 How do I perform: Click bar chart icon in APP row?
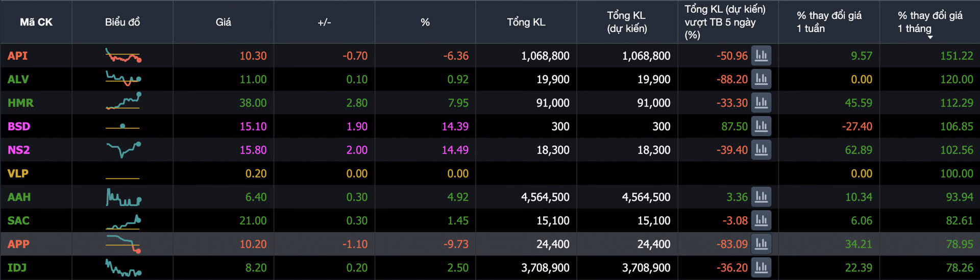pyautogui.click(x=761, y=244)
